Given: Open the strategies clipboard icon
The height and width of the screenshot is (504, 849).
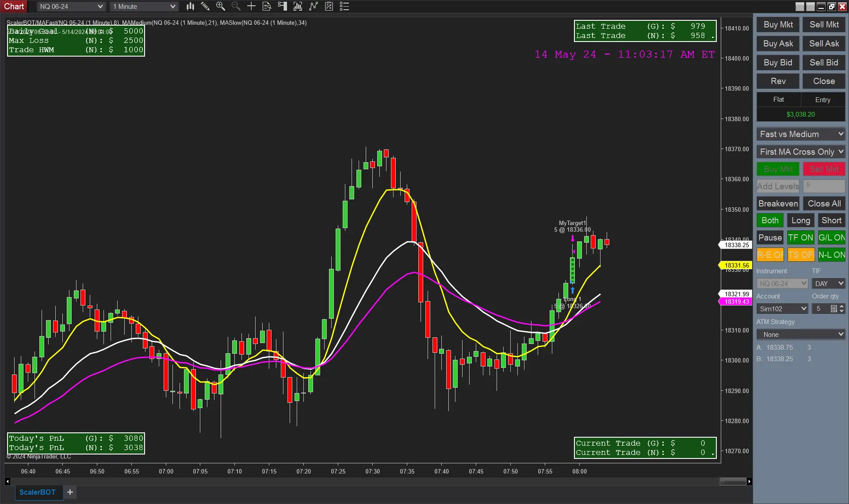Looking at the screenshot, I should click(x=329, y=6).
